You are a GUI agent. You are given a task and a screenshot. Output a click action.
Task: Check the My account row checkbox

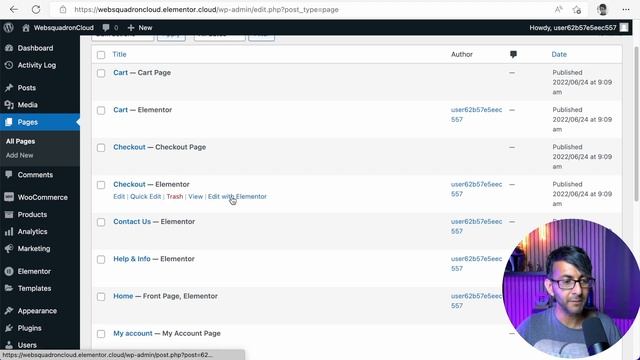(x=101, y=334)
